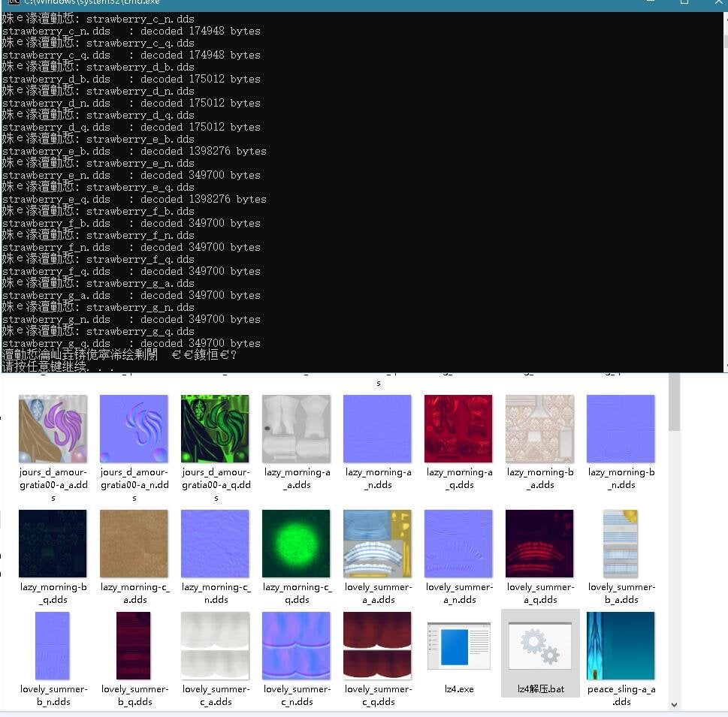Select the lz4解压.bat batch file icon
Image resolution: width=728 pixels, height=717 pixels.
tap(540, 646)
